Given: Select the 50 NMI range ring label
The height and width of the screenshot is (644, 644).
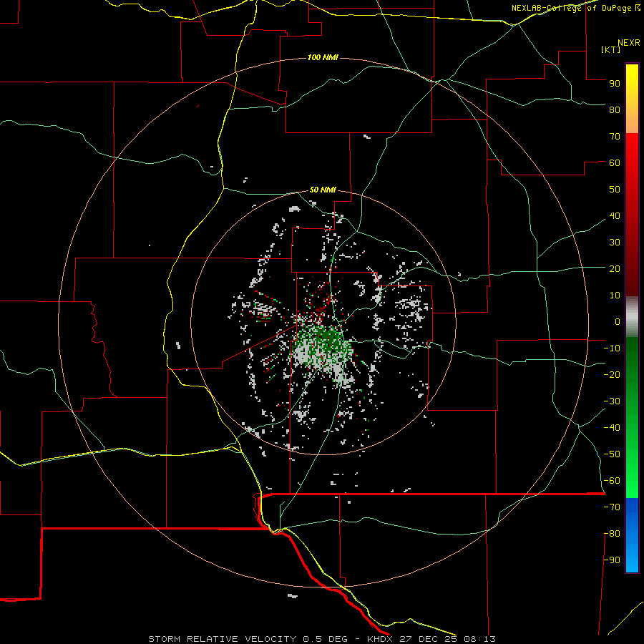Looking at the screenshot, I should click(323, 190).
